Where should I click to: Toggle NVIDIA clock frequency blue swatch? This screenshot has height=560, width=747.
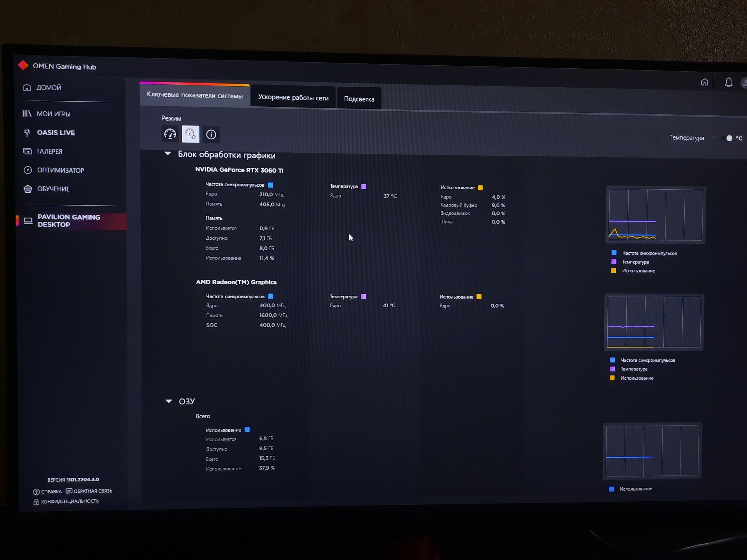click(270, 185)
